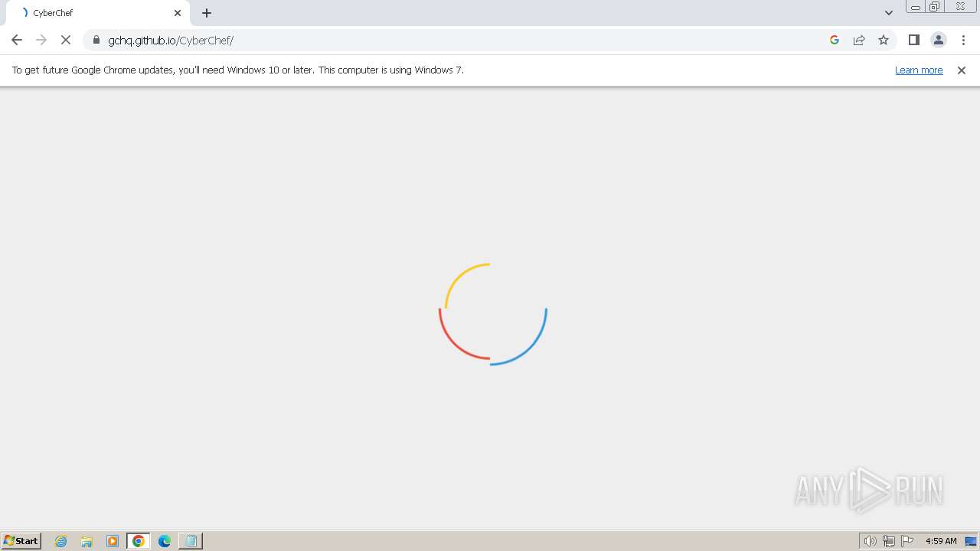Expand the tab search dropdown arrow

click(x=889, y=13)
